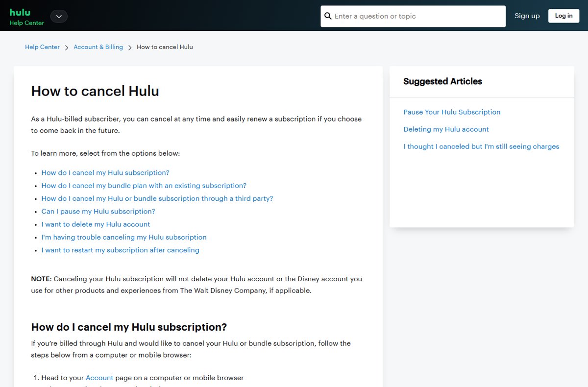Click the Account link in step 1
The image size is (588, 387).
[99, 378]
